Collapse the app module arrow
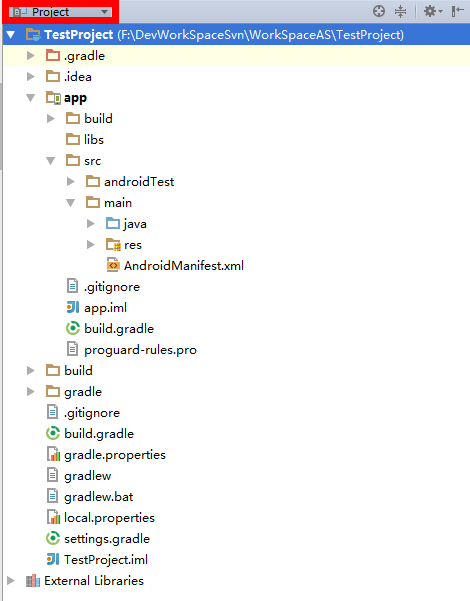470x601 pixels. [x=31, y=98]
